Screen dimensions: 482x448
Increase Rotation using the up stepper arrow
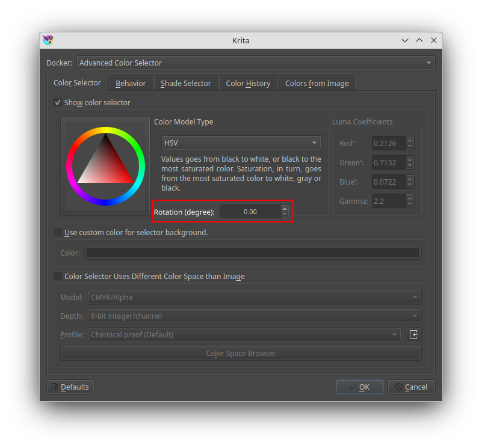[x=284, y=208]
